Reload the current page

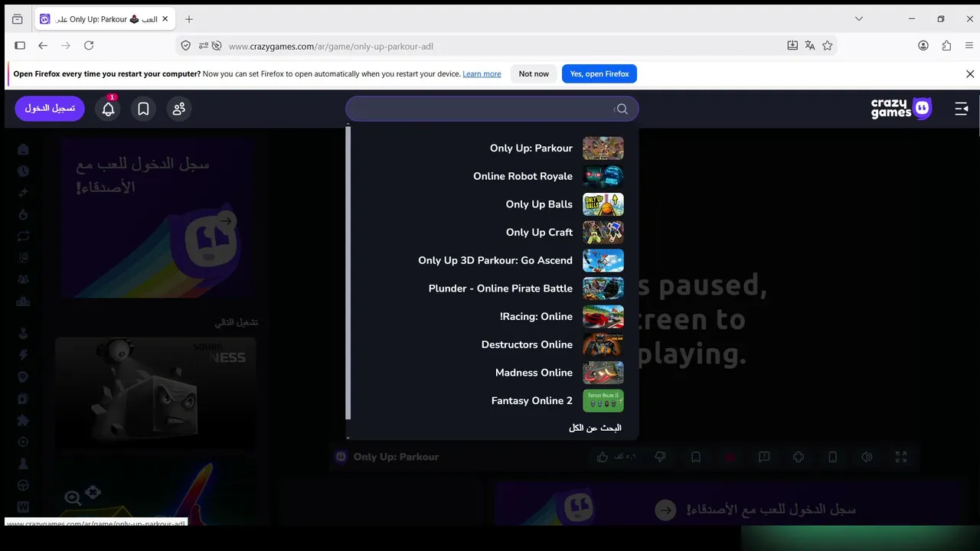89,46
